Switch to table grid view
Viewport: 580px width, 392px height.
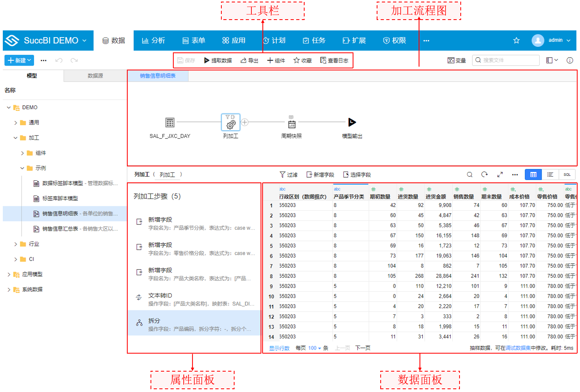pyautogui.click(x=533, y=175)
